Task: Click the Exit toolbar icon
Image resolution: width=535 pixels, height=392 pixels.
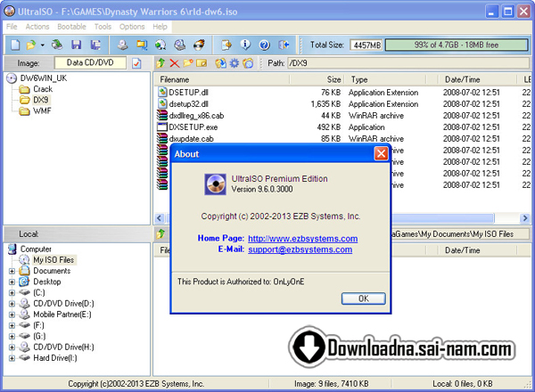Action: tap(284, 45)
